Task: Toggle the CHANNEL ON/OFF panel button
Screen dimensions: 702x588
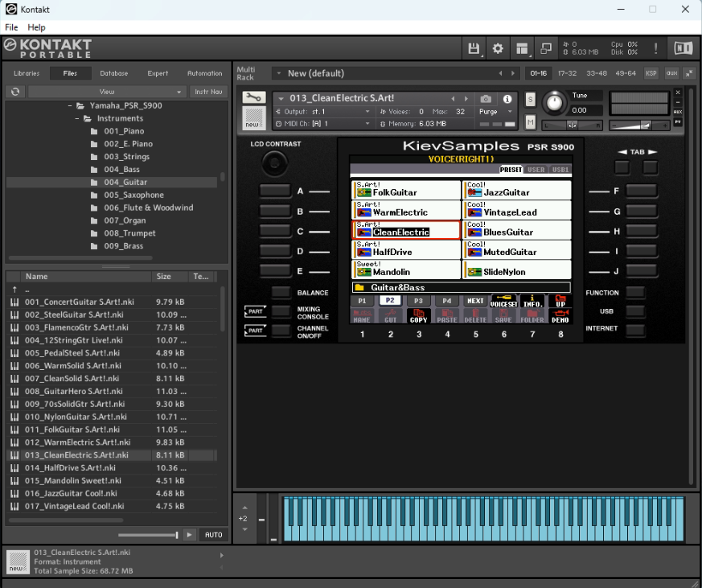Action: [281, 331]
